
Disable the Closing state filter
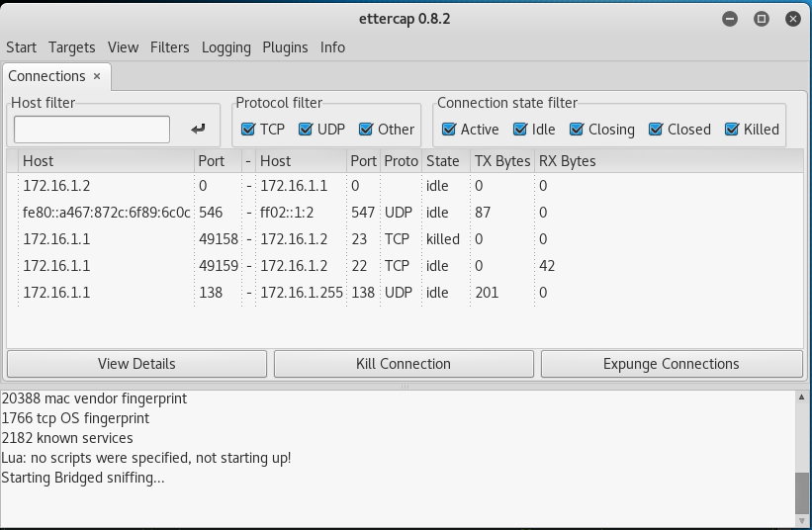[577, 129]
